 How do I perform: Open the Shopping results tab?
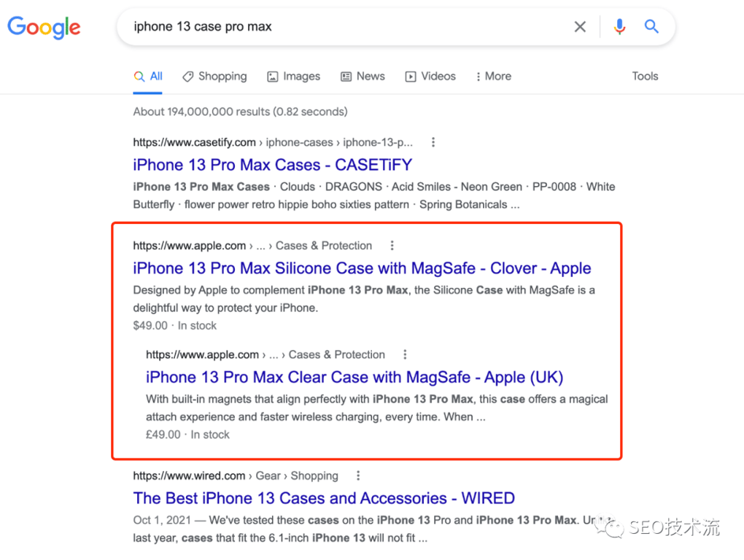214,77
